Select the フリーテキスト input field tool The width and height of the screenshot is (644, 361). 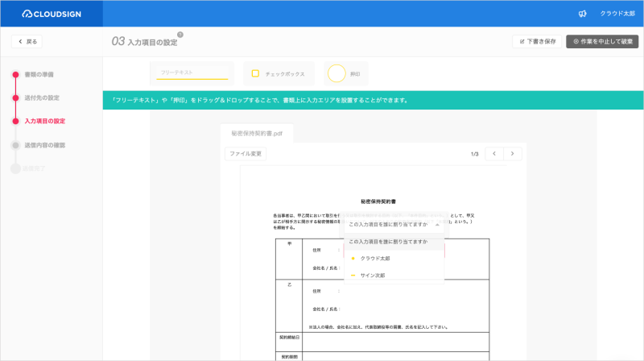tap(193, 73)
